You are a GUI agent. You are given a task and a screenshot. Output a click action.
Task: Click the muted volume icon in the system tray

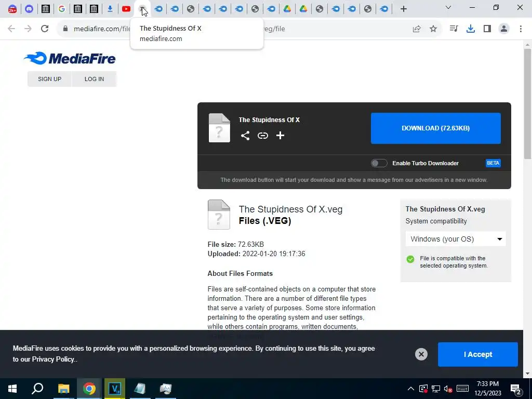[448, 389]
